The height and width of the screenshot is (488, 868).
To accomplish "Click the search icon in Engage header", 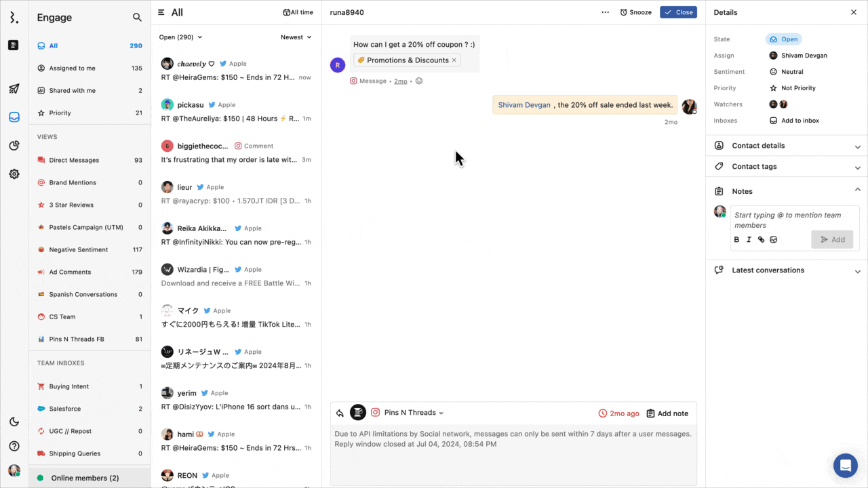I will pos(137,18).
